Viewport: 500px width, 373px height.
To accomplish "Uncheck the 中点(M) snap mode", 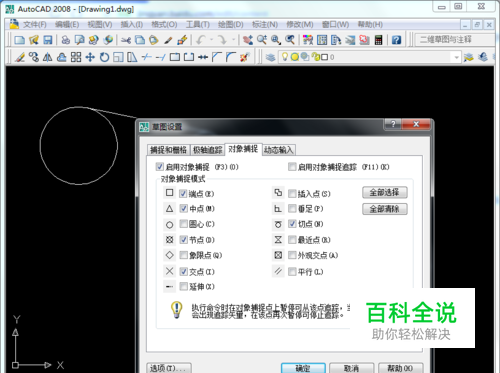I will pyautogui.click(x=183, y=209).
